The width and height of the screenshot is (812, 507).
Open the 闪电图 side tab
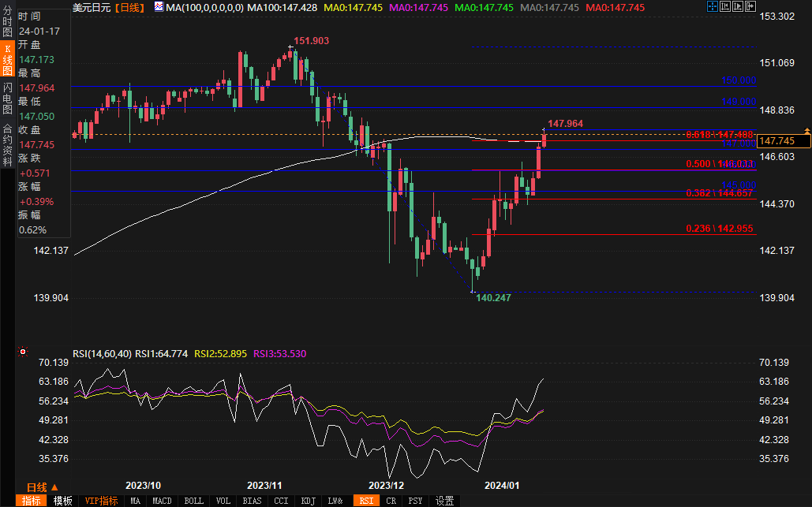(7, 98)
